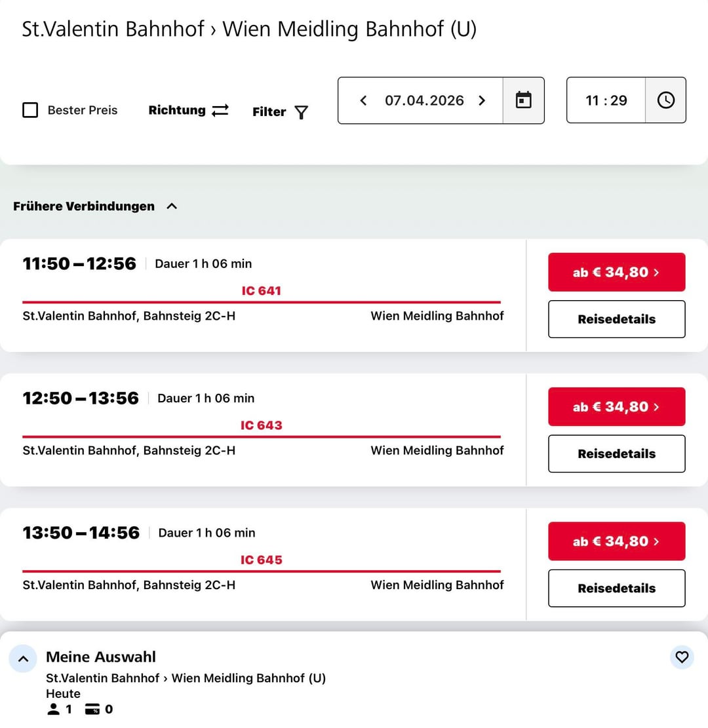708x728 pixels.
Task: Go to previous day using left arrow
Action: [363, 100]
